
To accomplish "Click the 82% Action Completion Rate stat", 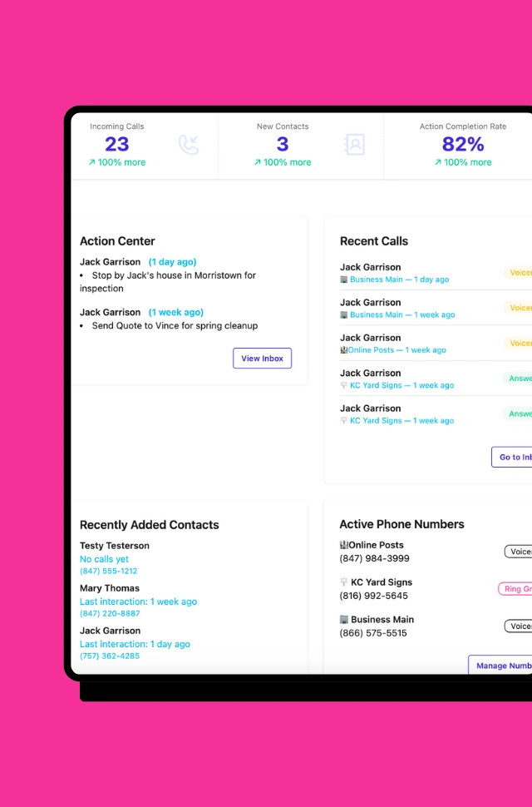I will point(462,145).
